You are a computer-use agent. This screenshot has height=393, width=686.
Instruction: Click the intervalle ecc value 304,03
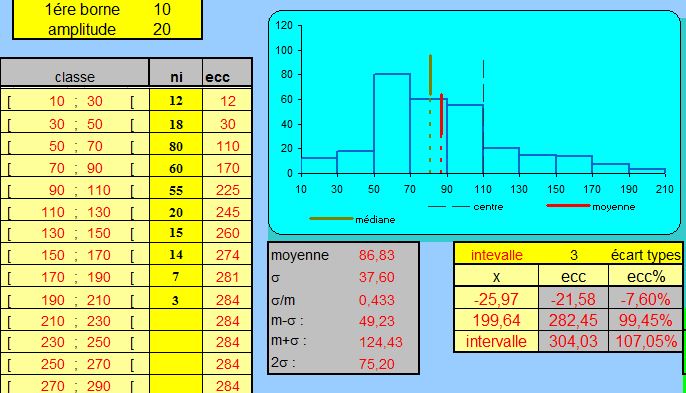(573, 341)
